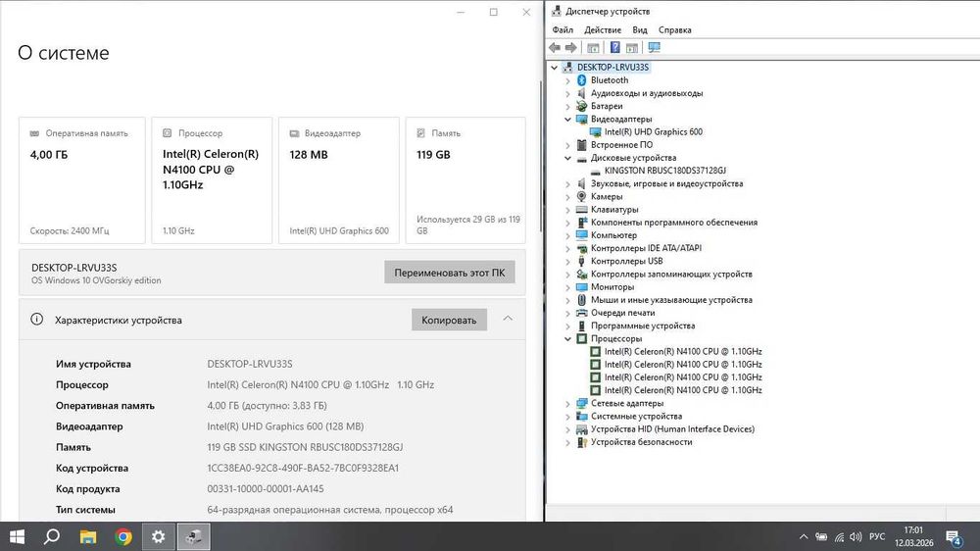Open the Вид menu
980x551 pixels.
639,29
